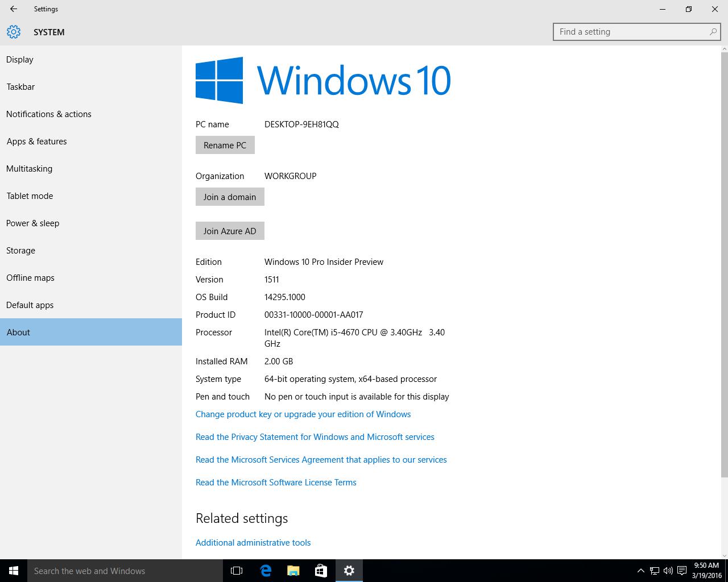Open Microsoft Services Agreement link
728x582 pixels.
click(x=321, y=459)
